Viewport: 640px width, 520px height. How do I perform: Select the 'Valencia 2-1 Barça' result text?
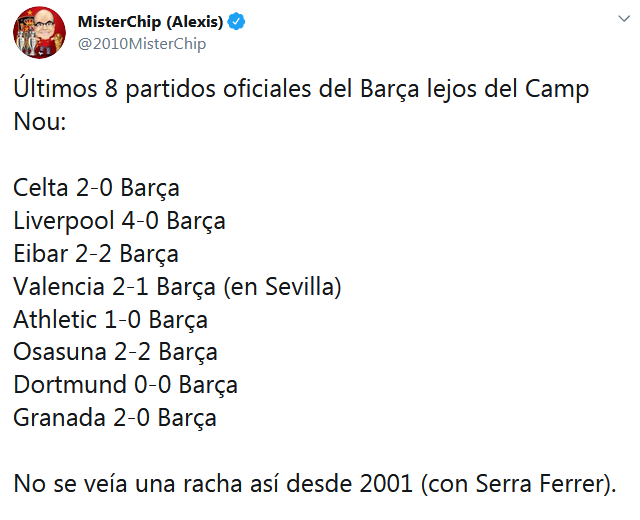(114, 287)
